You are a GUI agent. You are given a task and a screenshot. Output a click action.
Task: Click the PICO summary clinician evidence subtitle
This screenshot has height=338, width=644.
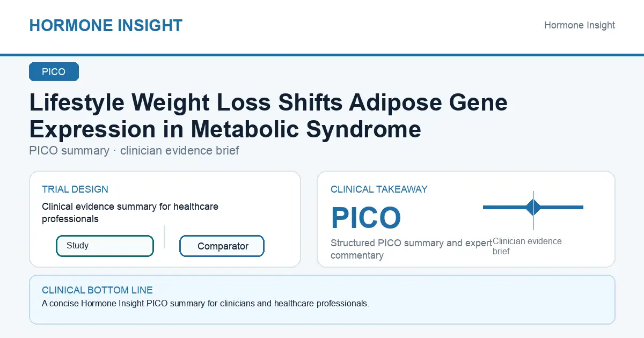[134, 150]
